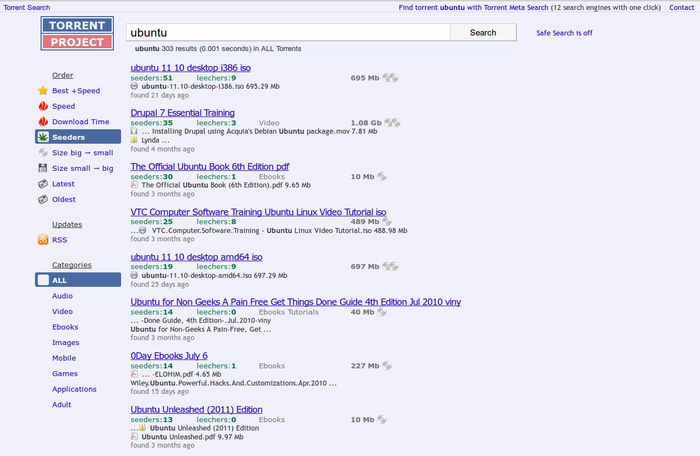The height and width of the screenshot is (456, 700).
Task: Click the Search button
Action: click(483, 33)
